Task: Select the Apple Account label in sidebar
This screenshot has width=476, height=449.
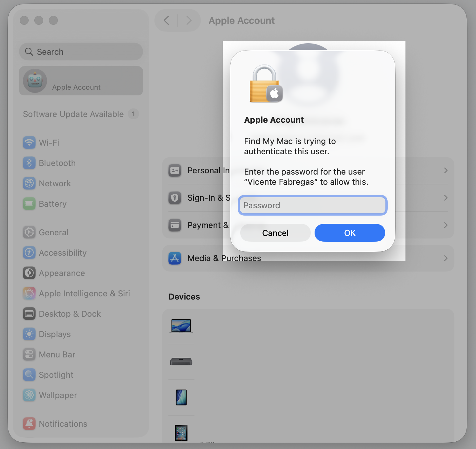Action: tap(76, 87)
